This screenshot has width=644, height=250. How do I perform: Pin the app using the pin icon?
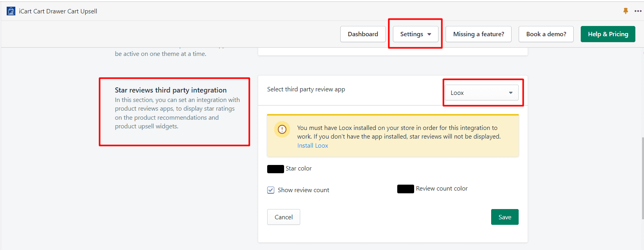[626, 11]
